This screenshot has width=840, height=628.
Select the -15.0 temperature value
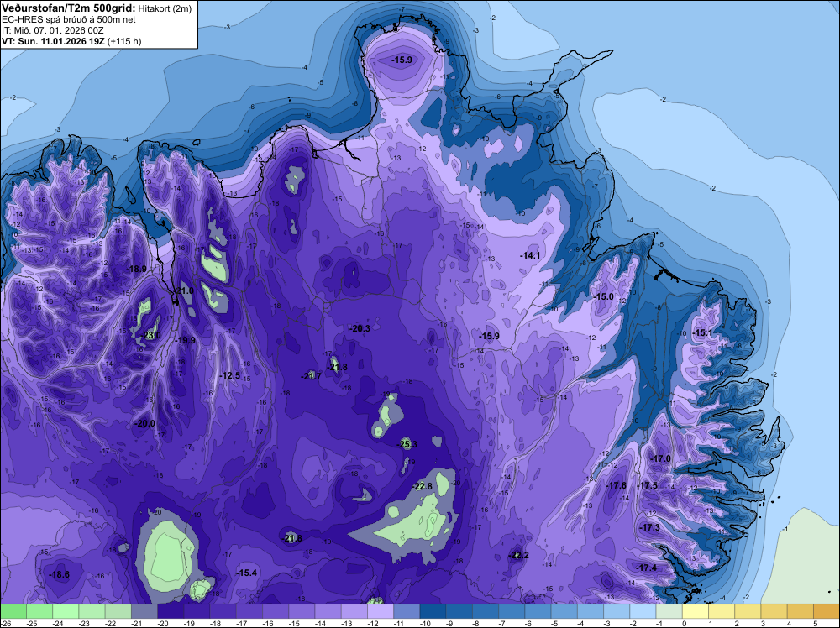tap(604, 296)
